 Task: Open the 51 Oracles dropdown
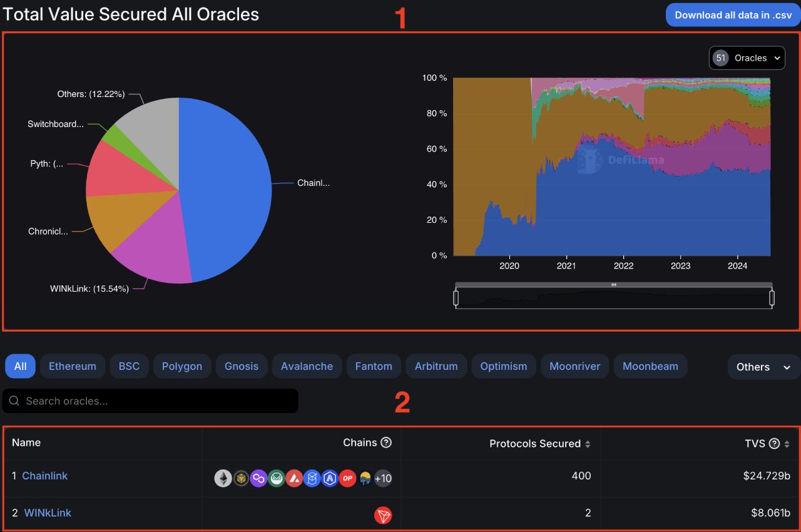tap(747, 58)
